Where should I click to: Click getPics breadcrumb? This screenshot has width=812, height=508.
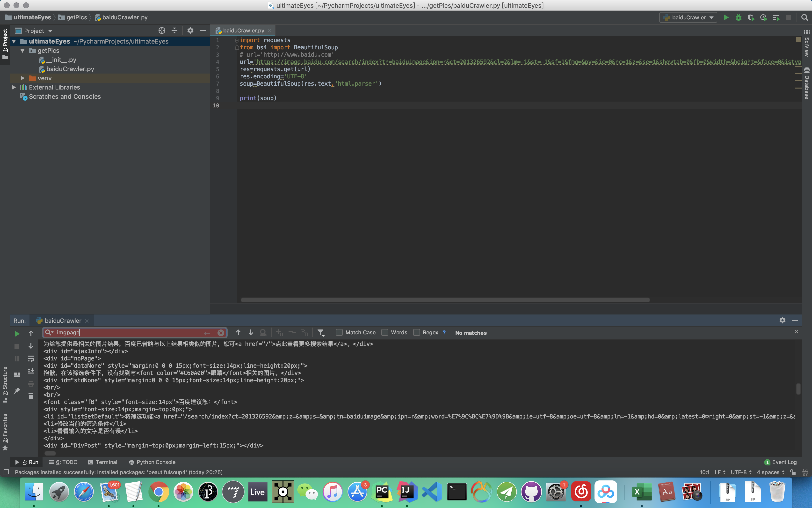tap(72, 17)
